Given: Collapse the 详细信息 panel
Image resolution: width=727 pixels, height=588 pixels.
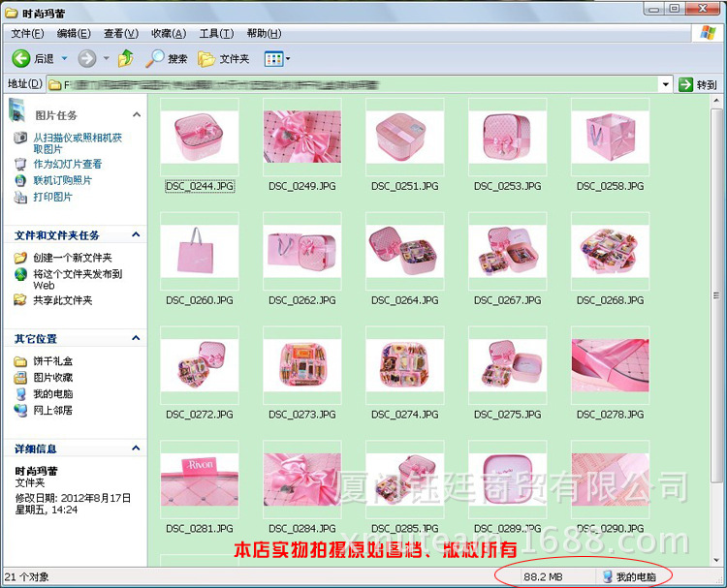Looking at the screenshot, I should (x=136, y=449).
